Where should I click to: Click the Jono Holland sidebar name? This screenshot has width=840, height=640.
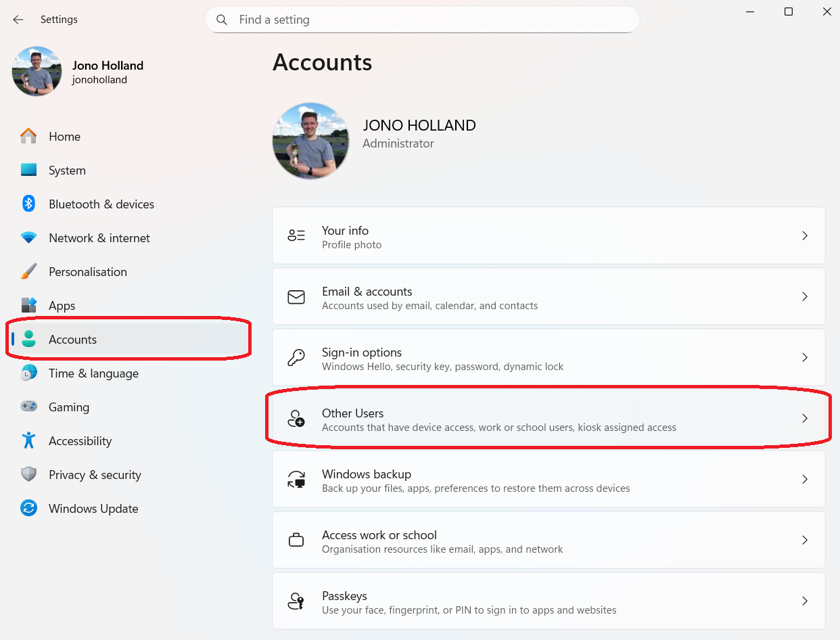tap(108, 66)
